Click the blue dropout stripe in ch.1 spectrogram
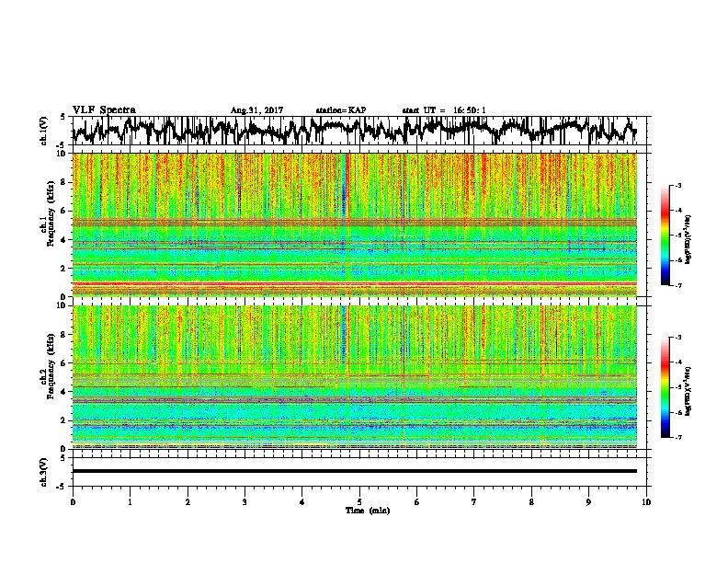Screen dimensions: 728x563 [344, 185]
